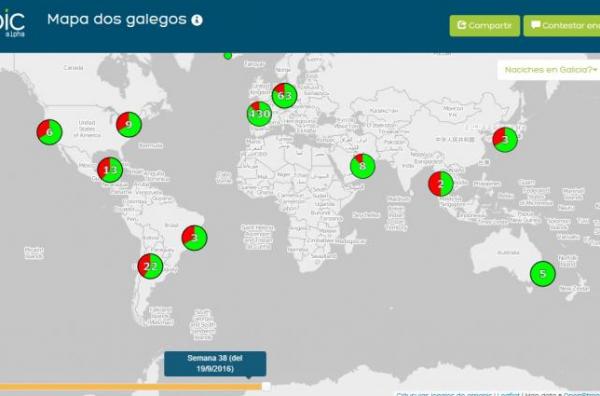Click the cluster marker 5 over Australia
Viewport: 600px width, 396px height.
[543, 274]
